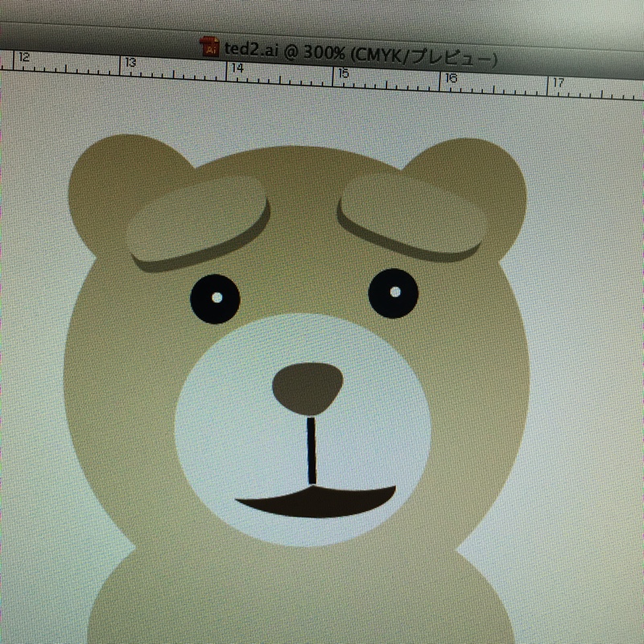This screenshot has width=644, height=644.
Task: Select the right eyebrow shape
Action: [412, 217]
